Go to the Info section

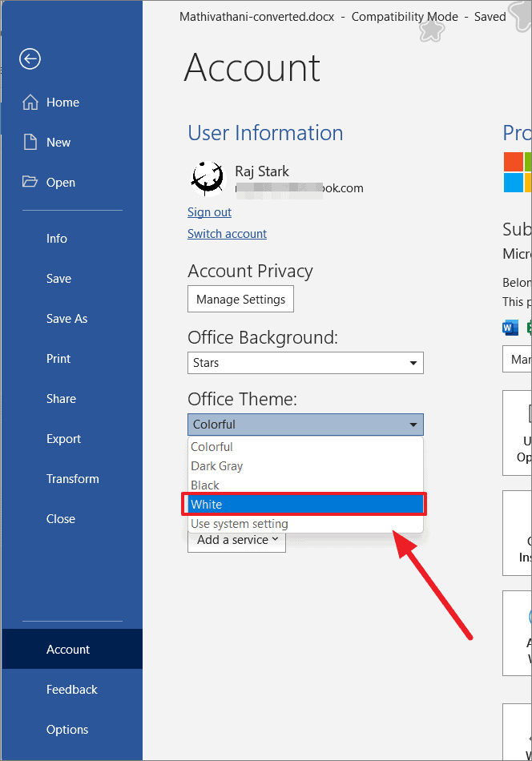pyautogui.click(x=72, y=238)
